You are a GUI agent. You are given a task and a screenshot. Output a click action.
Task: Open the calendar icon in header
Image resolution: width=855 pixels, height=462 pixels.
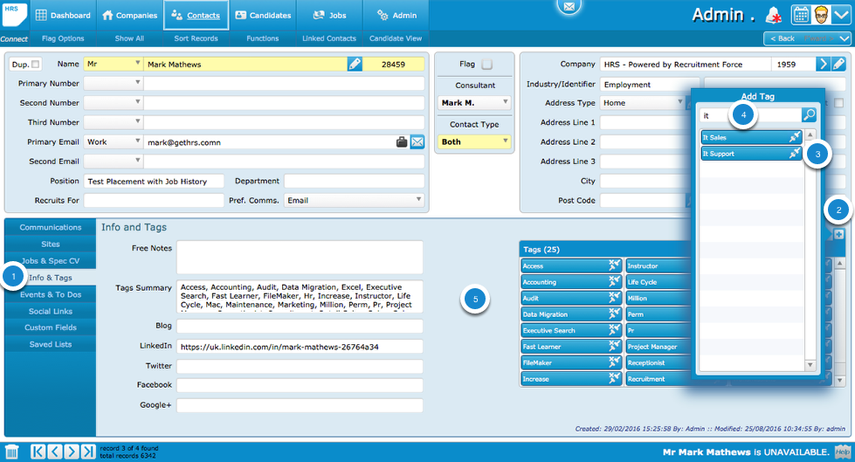coord(800,15)
